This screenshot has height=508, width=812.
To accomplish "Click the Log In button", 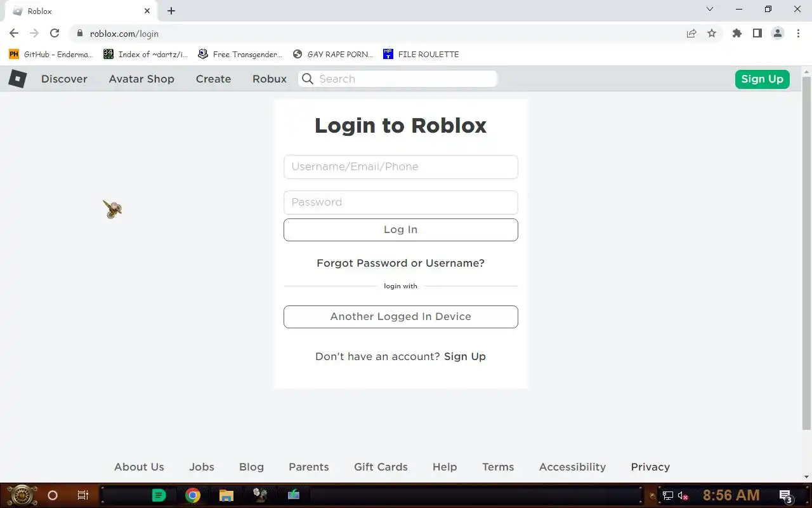I will pyautogui.click(x=401, y=230).
